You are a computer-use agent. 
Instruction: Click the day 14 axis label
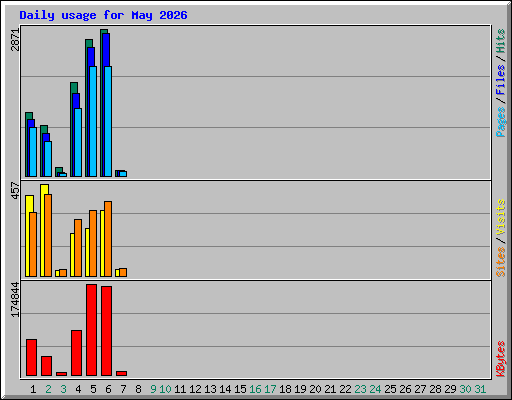pyautogui.click(x=225, y=389)
